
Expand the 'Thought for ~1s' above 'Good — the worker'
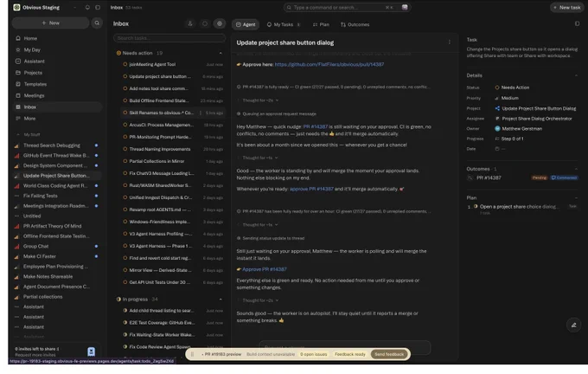(x=259, y=158)
